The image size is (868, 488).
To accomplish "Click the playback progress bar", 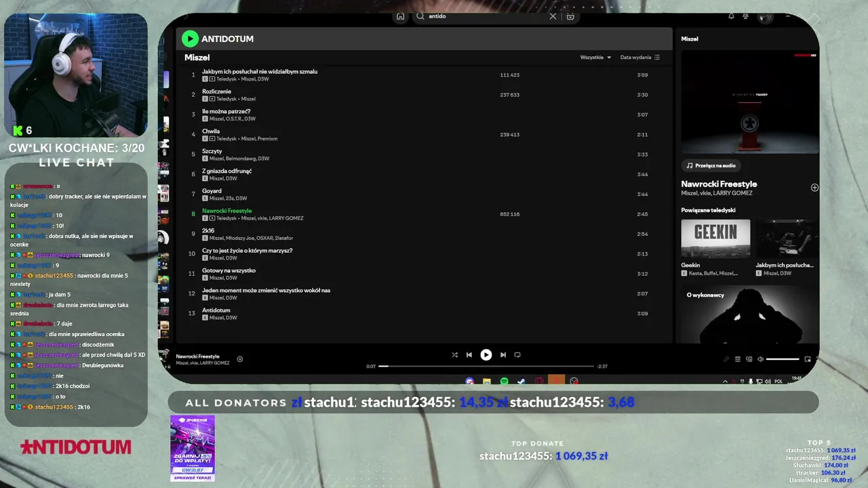I will (x=486, y=366).
